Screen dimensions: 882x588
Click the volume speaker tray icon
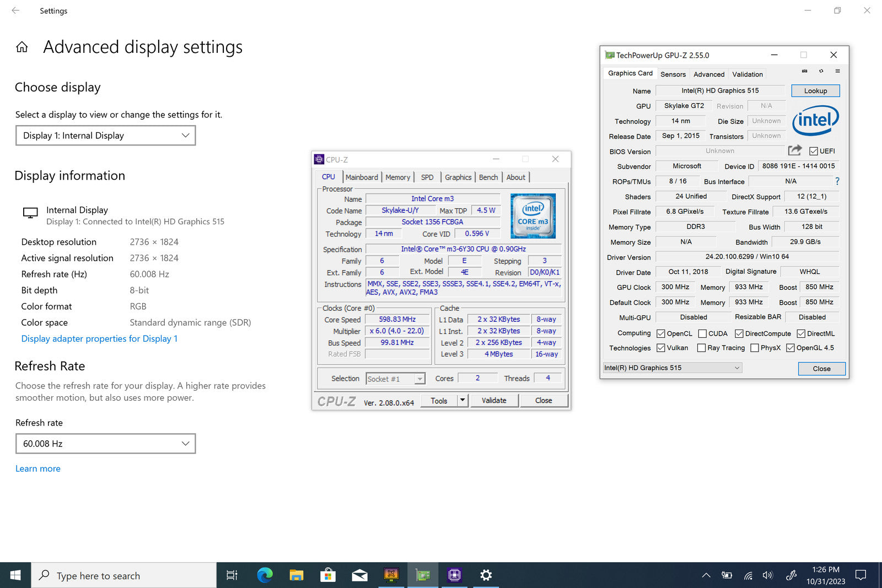click(768, 575)
